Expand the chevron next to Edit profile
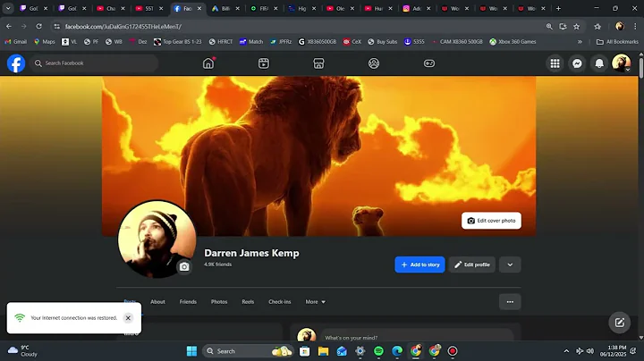This screenshot has height=361, width=644. pos(510,264)
